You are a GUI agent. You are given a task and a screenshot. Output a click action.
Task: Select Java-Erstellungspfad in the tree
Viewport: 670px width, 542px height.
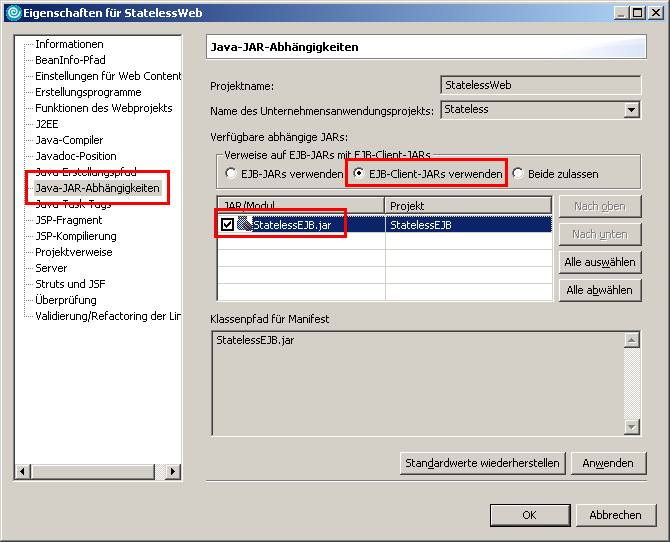point(85,172)
